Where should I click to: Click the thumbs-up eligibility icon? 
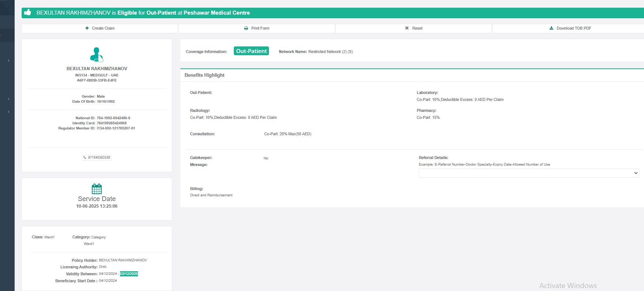(x=27, y=12)
